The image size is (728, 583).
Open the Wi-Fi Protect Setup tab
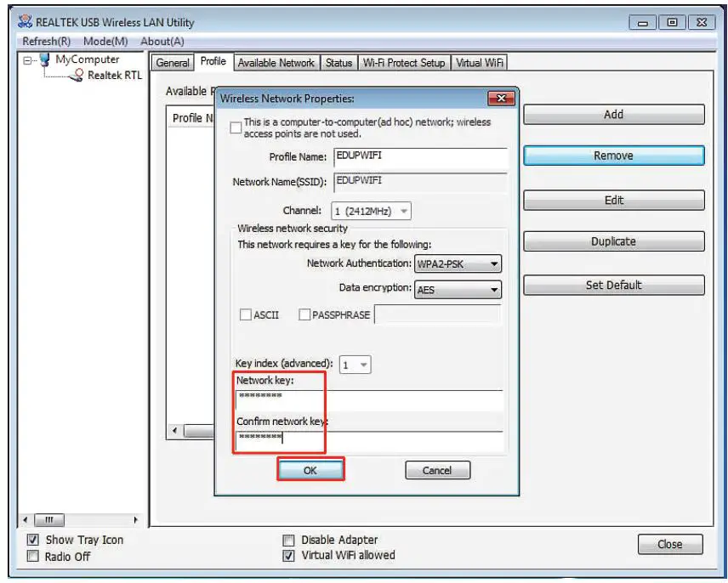pos(404,63)
